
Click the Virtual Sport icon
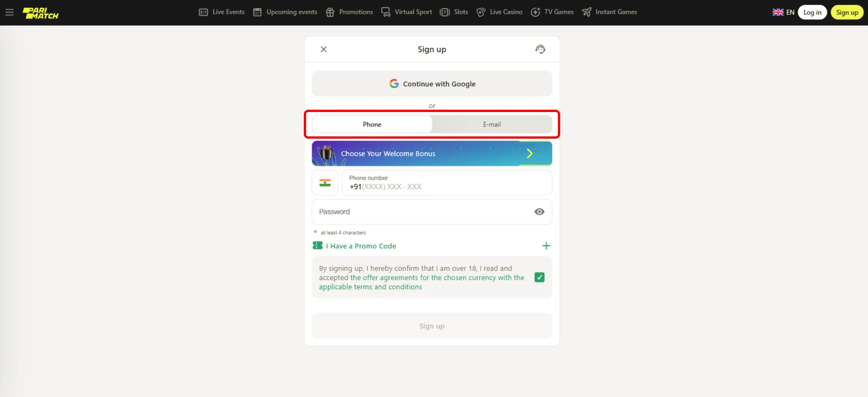386,12
